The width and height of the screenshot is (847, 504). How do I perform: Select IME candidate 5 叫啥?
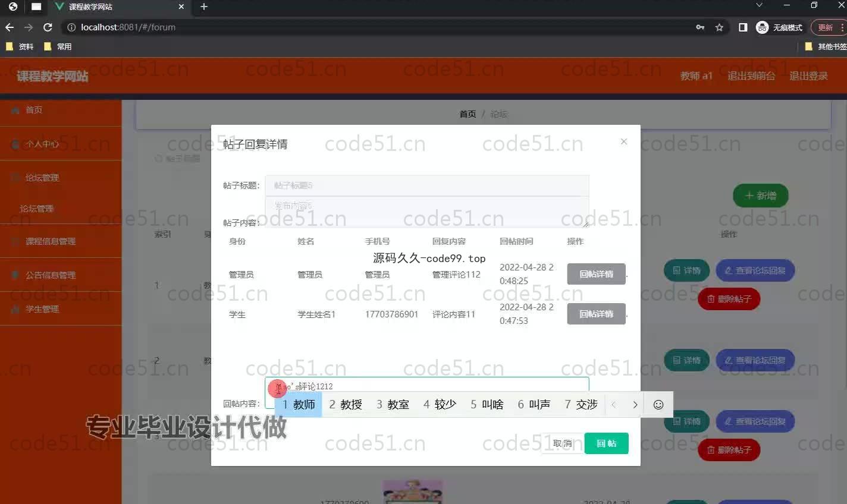[x=487, y=405]
